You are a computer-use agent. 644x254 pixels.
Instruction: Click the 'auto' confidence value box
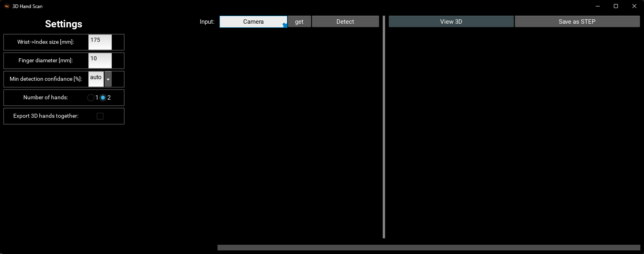point(96,79)
